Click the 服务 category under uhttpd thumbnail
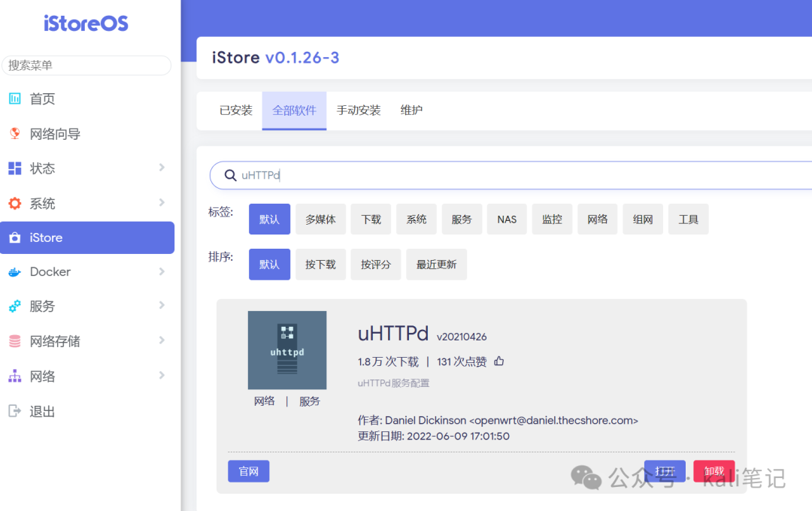Screen dimensions: 812x511 [310, 401]
